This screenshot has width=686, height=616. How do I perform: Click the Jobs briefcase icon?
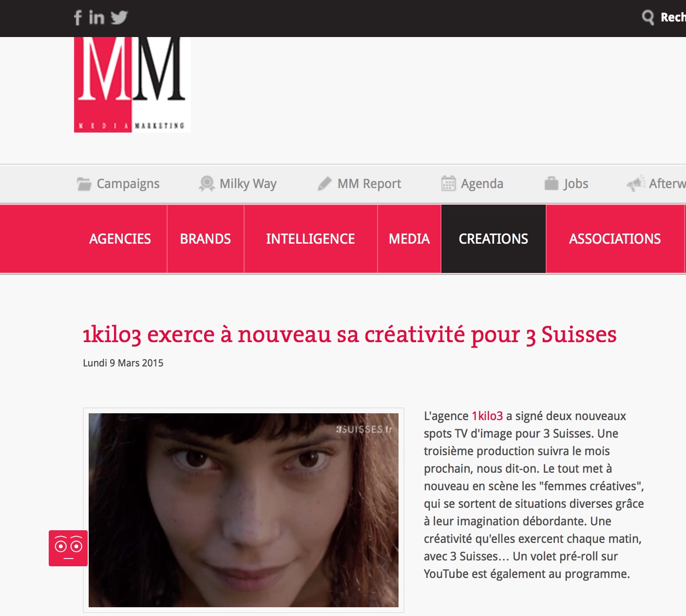(551, 184)
